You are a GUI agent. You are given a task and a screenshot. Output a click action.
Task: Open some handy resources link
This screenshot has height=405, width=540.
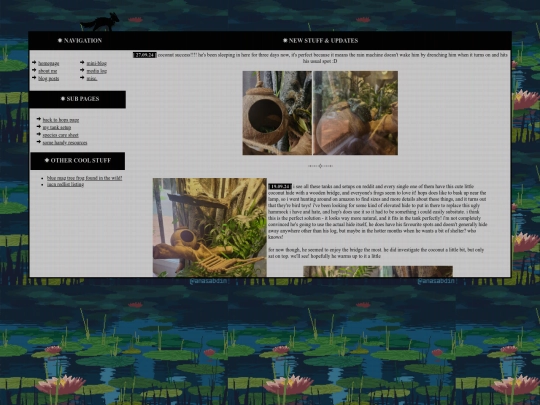coord(65,143)
